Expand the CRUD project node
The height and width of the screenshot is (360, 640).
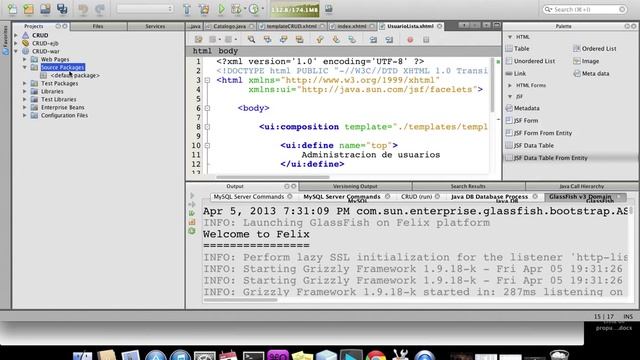coord(16,36)
